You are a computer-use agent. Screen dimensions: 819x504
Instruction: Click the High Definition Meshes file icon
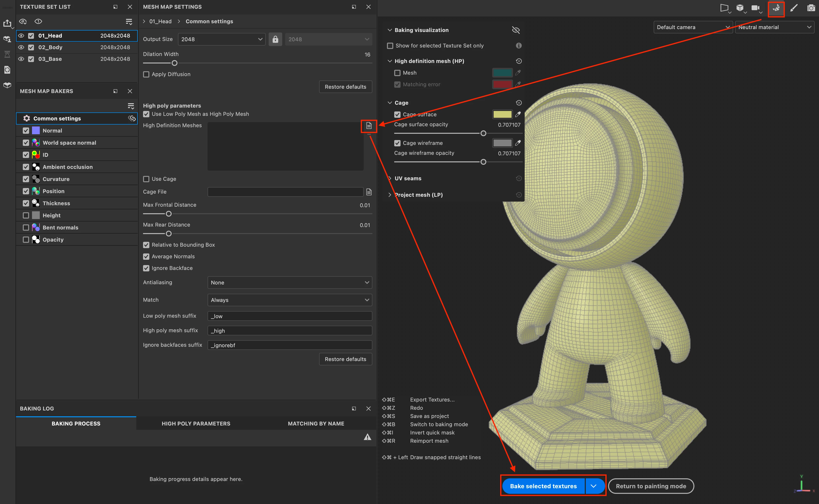point(369,126)
